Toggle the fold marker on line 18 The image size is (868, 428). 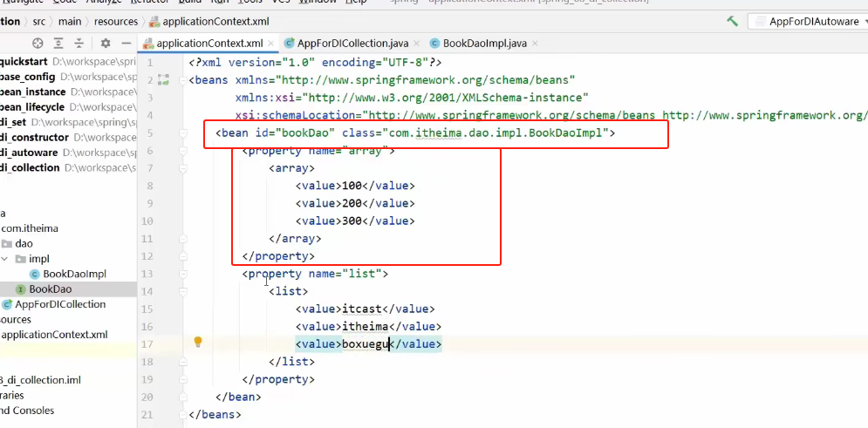pyautogui.click(x=183, y=363)
